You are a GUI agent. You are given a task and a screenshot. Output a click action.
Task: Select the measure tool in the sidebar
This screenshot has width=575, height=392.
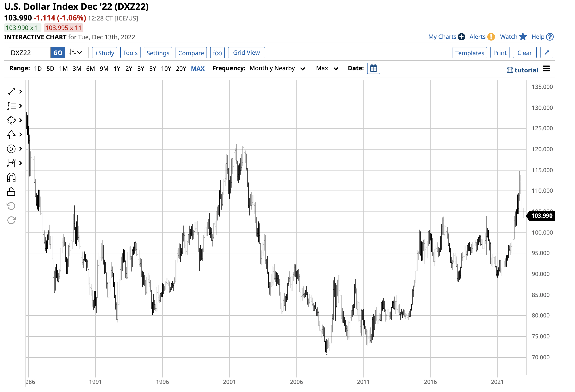point(11,163)
